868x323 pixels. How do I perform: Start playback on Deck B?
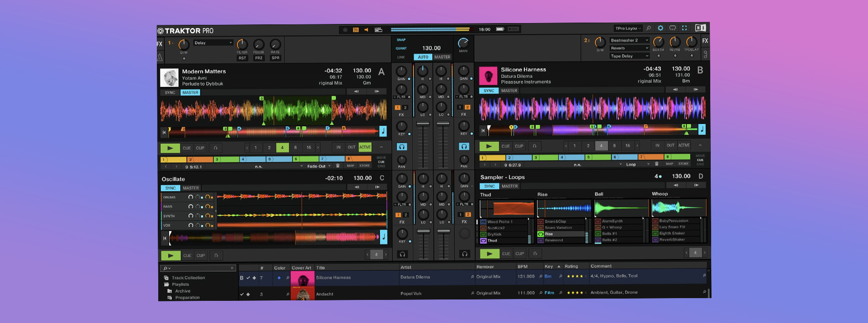pyautogui.click(x=489, y=146)
